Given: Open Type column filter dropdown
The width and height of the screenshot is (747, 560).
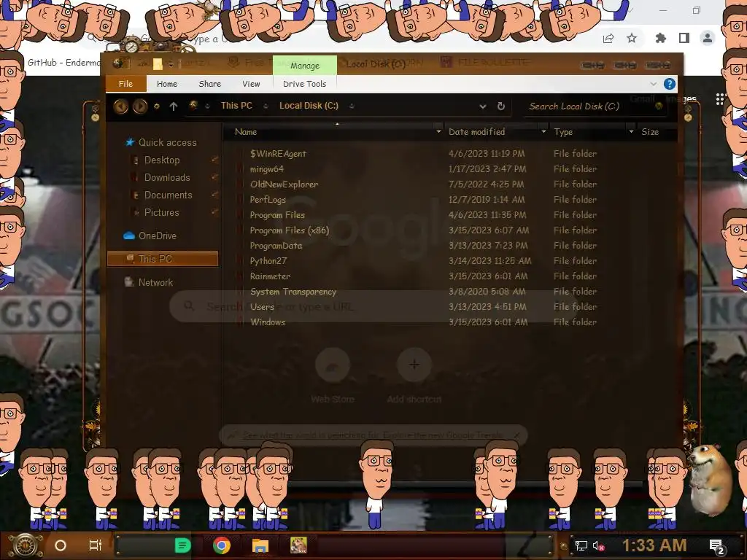Looking at the screenshot, I should tap(631, 131).
